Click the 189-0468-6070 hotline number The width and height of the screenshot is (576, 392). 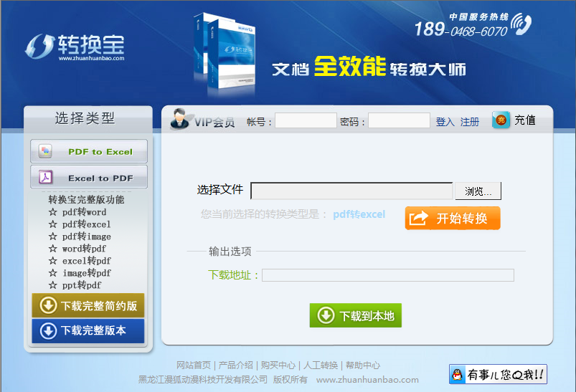point(461,29)
